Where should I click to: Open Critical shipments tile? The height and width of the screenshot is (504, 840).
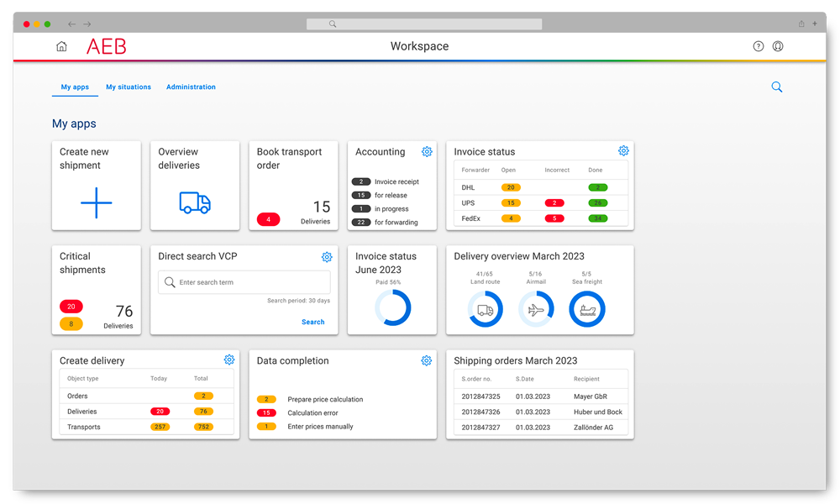pos(97,291)
